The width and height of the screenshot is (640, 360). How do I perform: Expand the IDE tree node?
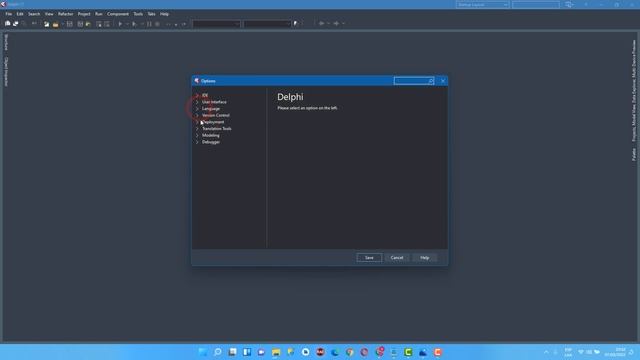197,95
